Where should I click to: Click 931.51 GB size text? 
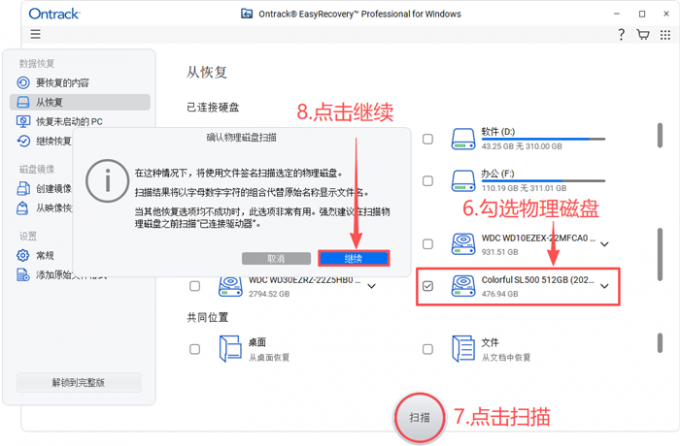coord(500,252)
